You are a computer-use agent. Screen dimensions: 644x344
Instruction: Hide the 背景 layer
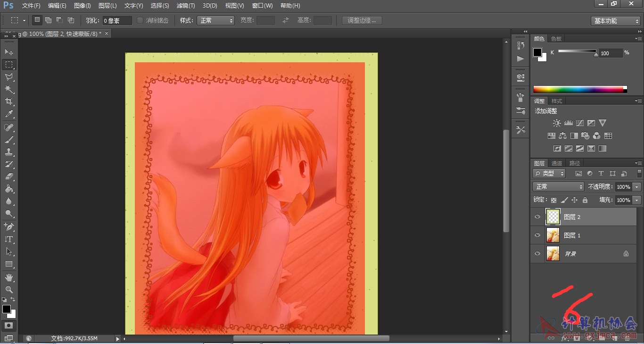(x=537, y=254)
